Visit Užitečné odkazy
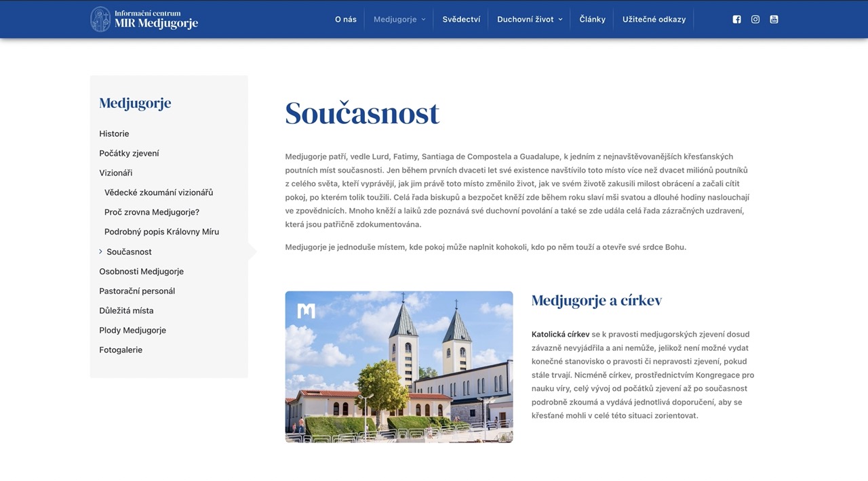Screen dimensions: 868x481 654,19
